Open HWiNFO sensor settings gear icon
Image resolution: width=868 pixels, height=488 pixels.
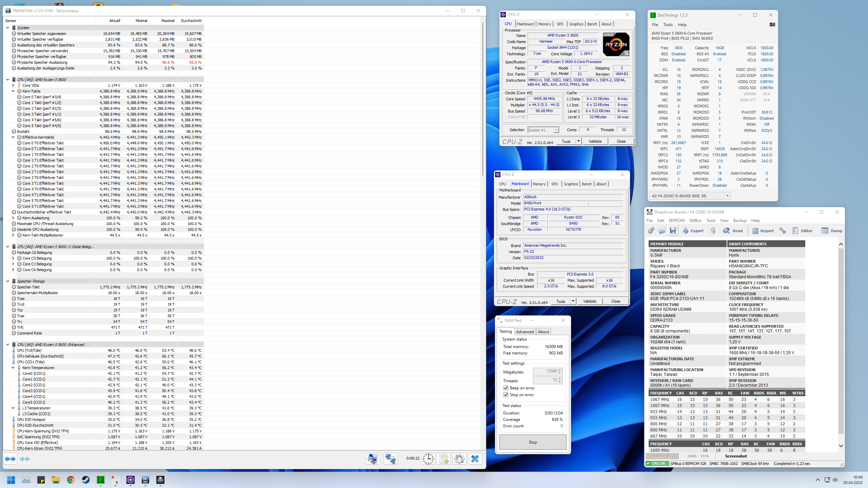pyautogui.click(x=459, y=459)
